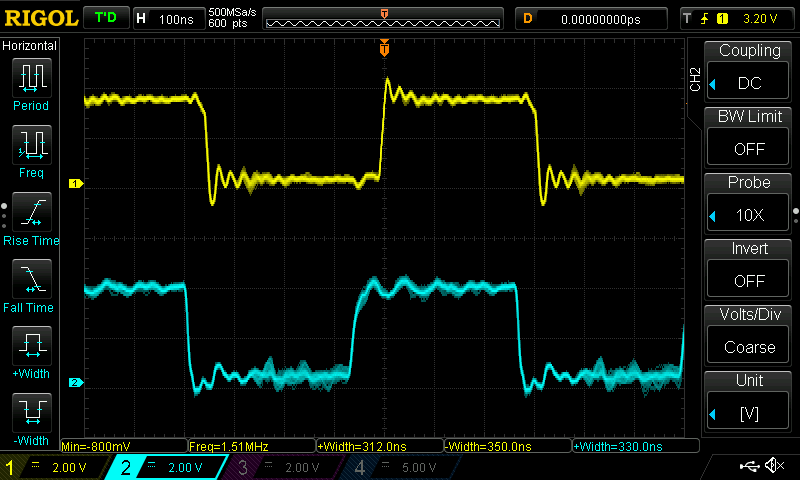
Task: Select the Fall Time measurement icon
Action: click(x=32, y=279)
